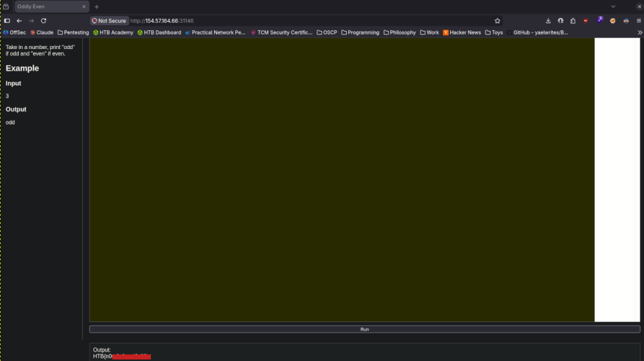Open the extensions puzzle icon
This screenshot has height=361, width=644.
[x=573, y=21]
